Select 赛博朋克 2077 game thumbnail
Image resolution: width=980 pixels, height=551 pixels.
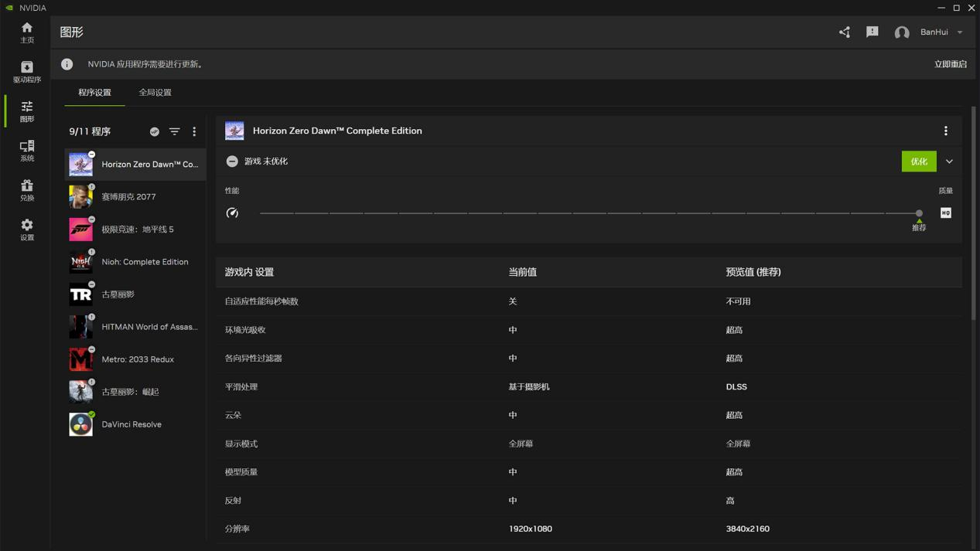tap(80, 197)
